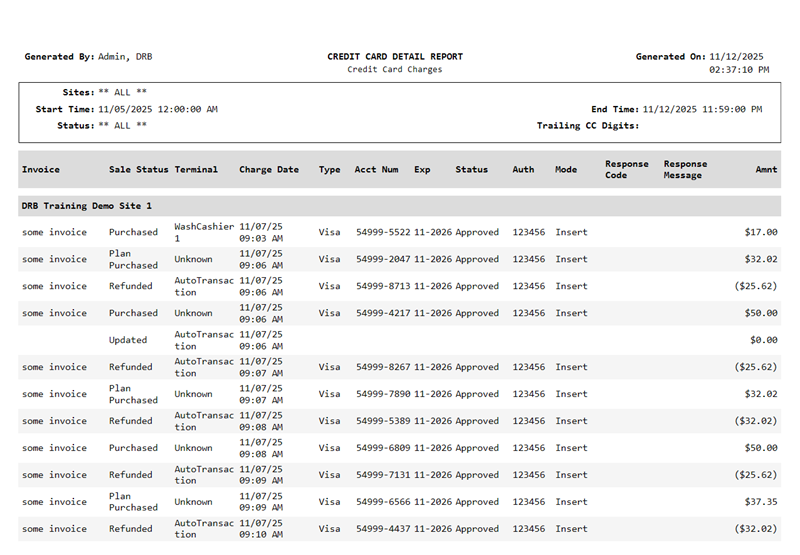Click the Mode column header

coord(566,170)
